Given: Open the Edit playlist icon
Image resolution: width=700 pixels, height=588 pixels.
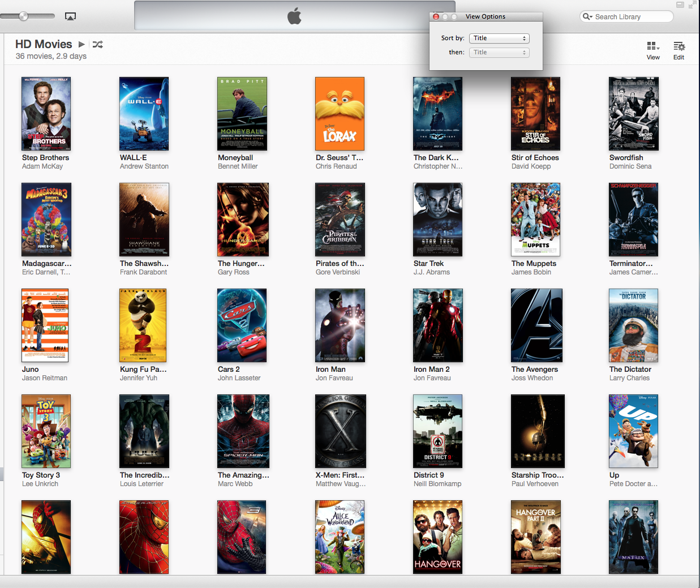Looking at the screenshot, I should pyautogui.click(x=679, y=46).
